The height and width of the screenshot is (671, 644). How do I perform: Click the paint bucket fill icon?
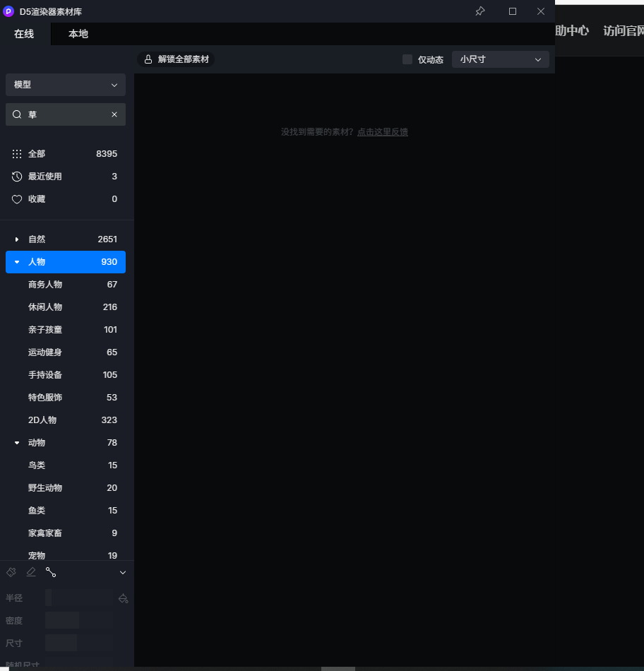point(124,598)
